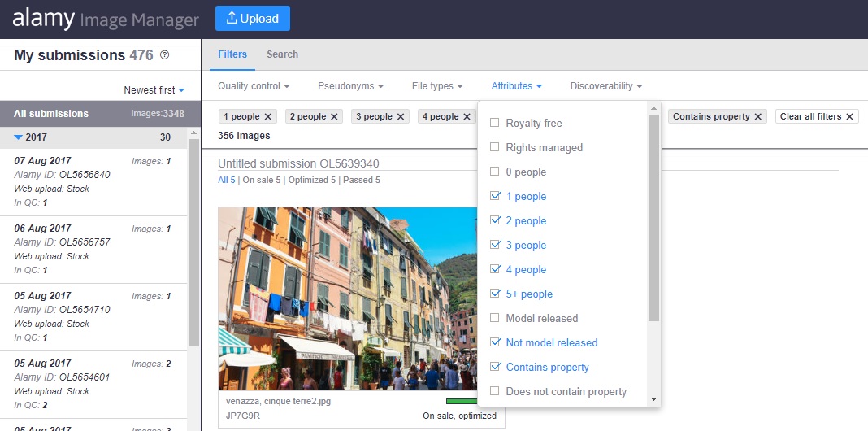Remove the '2 people' filter tag
Viewport: 868px width, 431px height.
coord(334,116)
